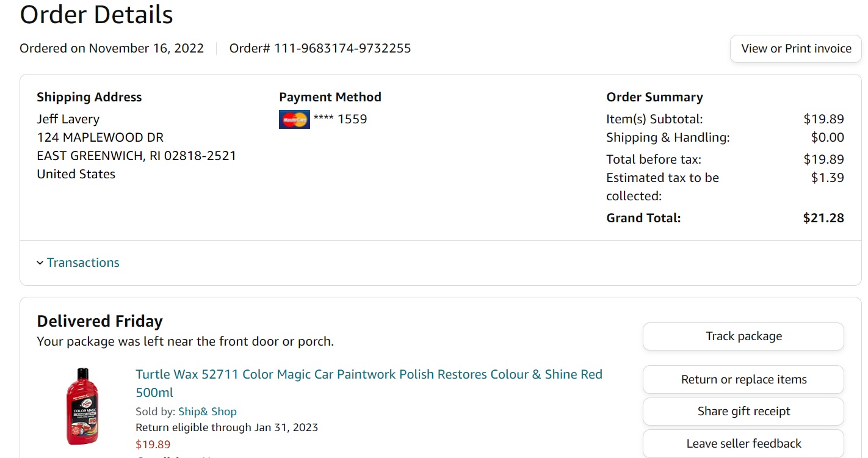Viewport: 868px width, 458px height.
Task: Click the Order Details page heading
Action: coord(96,15)
